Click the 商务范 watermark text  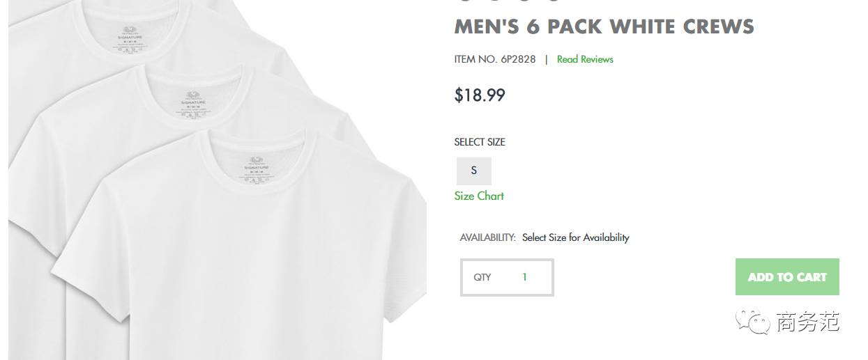click(x=807, y=322)
